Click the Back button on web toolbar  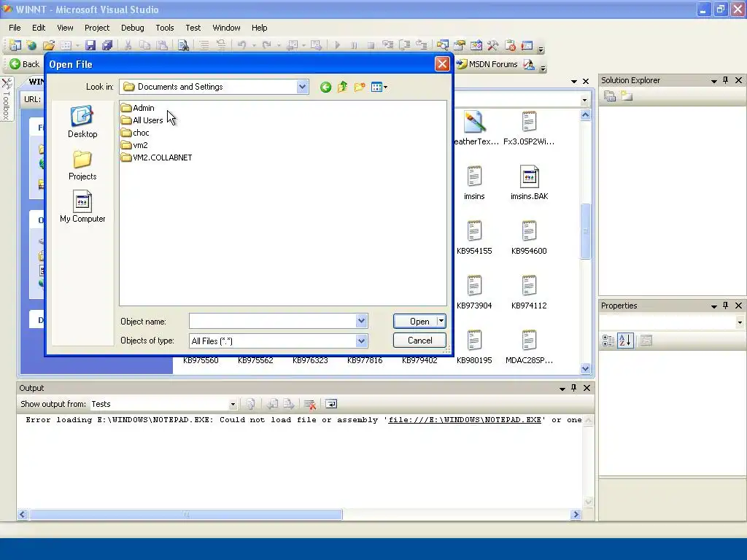click(x=24, y=64)
